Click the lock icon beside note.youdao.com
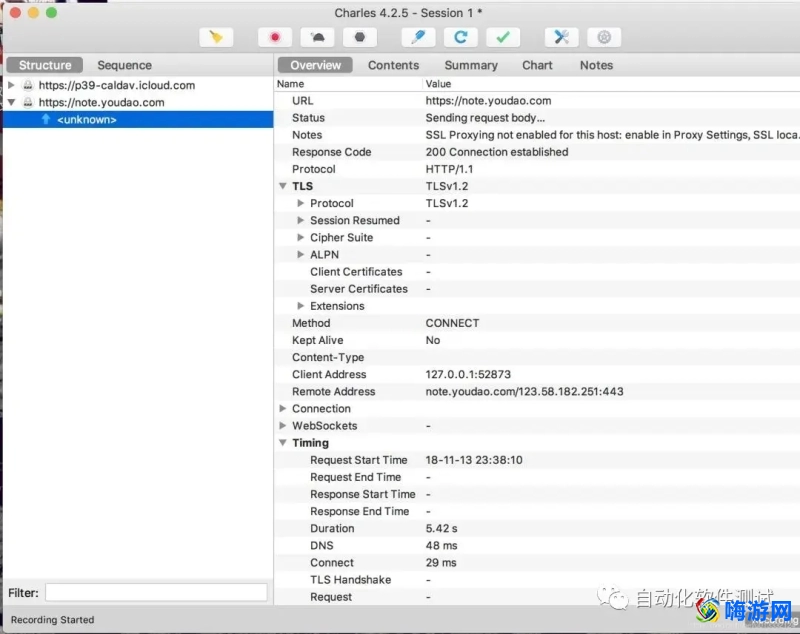 click(x=28, y=103)
